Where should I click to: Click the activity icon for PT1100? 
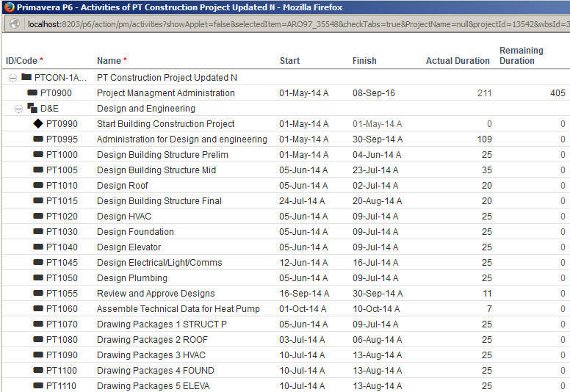[38, 370]
